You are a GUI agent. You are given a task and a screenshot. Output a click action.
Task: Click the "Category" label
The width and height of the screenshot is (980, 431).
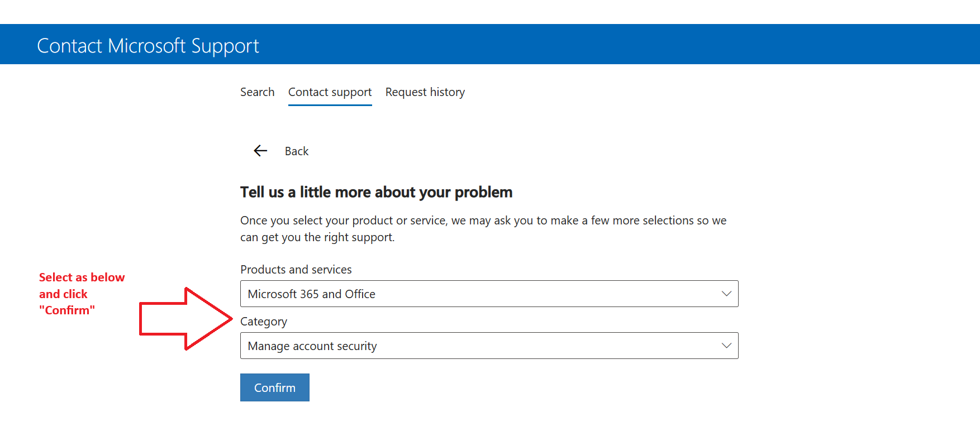[x=263, y=321]
